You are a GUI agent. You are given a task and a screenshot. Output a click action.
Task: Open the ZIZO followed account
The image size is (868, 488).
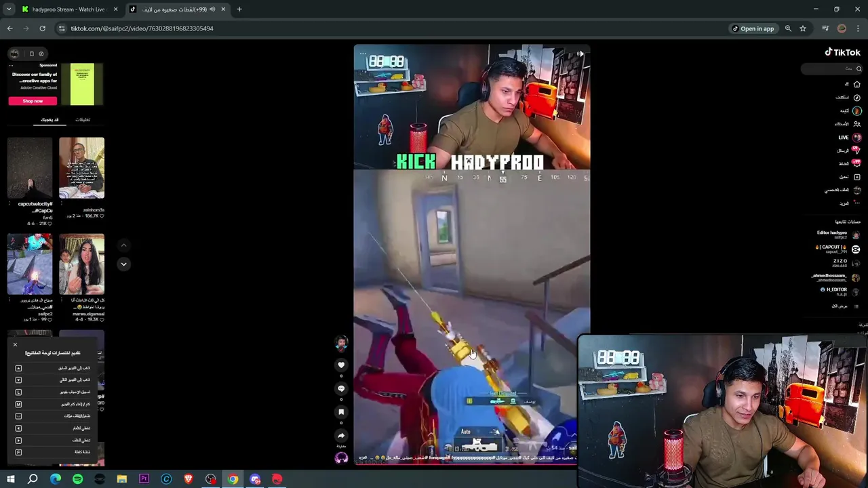click(x=846, y=263)
